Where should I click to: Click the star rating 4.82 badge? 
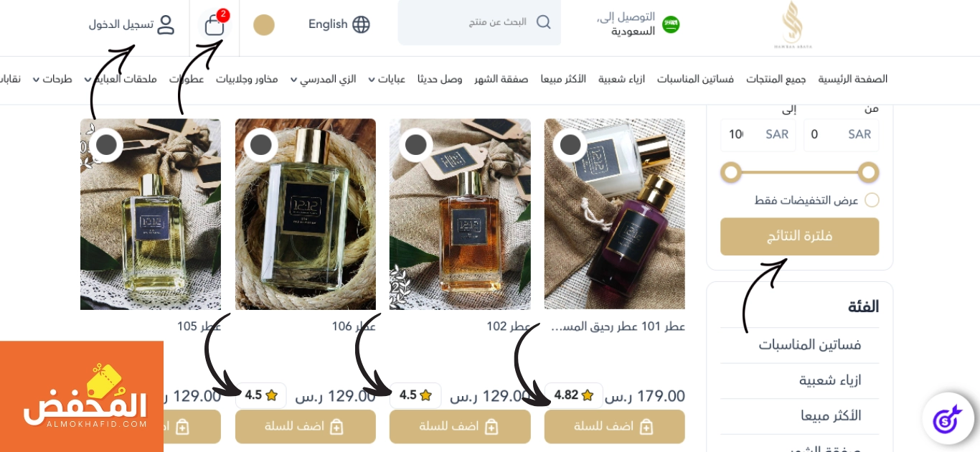(x=574, y=395)
